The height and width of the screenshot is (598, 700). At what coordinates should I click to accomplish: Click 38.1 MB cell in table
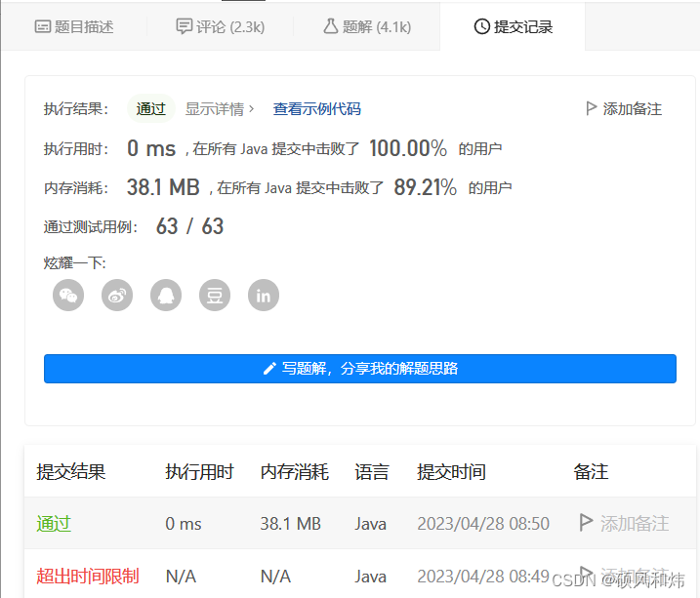pyautogui.click(x=291, y=524)
